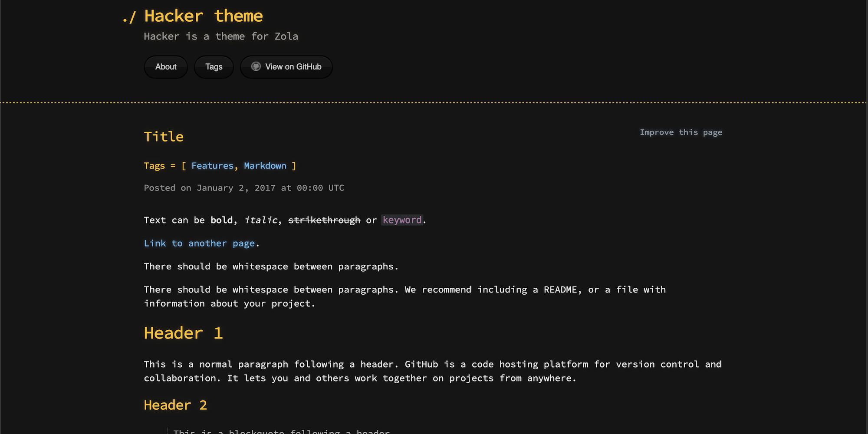Click the 'Hacker is a theme for Zola' subtitle
This screenshot has width=868, height=434.
tap(221, 36)
